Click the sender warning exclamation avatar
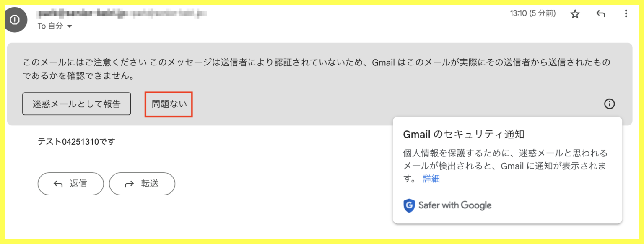Screen dimensions: 644x244 tap(16, 19)
